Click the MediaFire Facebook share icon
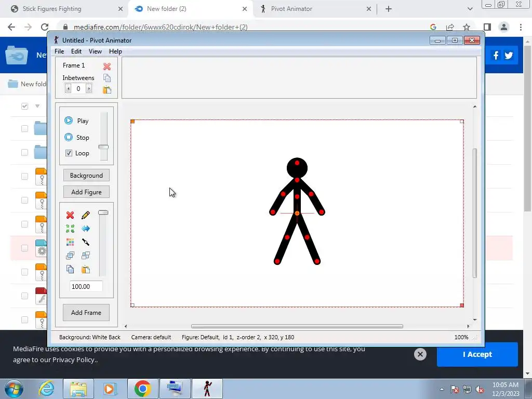This screenshot has height=399, width=532. pyautogui.click(x=496, y=55)
